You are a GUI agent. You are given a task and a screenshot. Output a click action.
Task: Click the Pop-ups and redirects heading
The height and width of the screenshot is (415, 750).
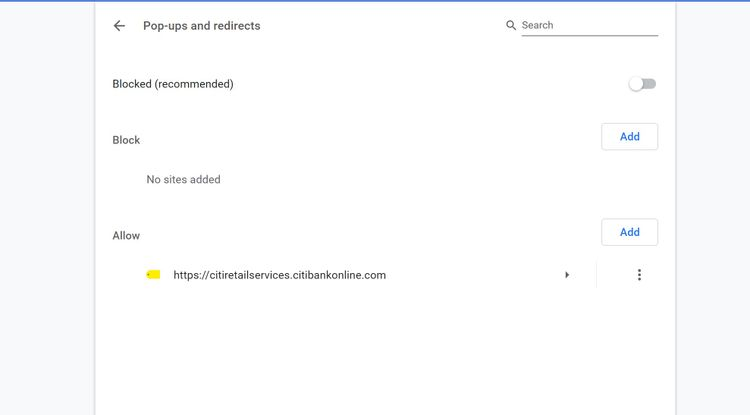pos(201,26)
